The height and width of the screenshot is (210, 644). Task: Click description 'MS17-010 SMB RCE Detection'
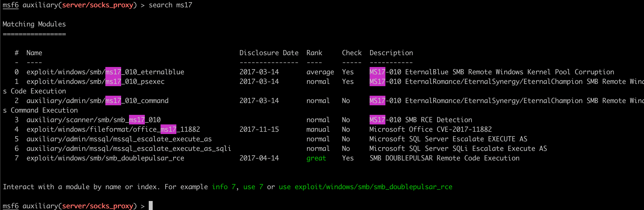coord(421,120)
